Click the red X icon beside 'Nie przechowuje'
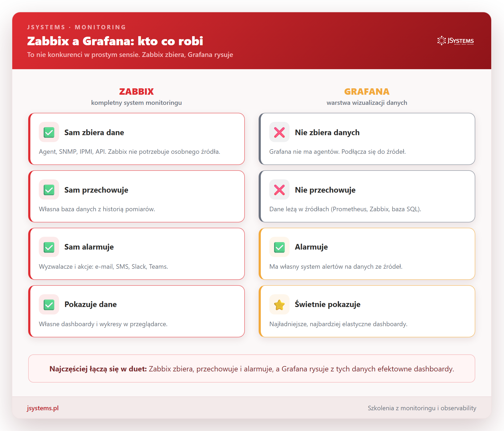The width and height of the screenshot is (504, 431). (x=279, y=190)
